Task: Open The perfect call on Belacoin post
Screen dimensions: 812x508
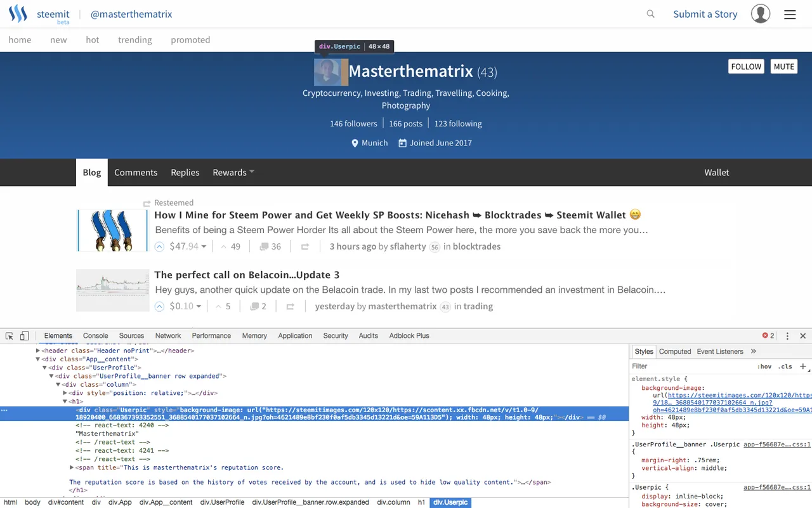Action: pyautogui.click(x=247, y=275)
